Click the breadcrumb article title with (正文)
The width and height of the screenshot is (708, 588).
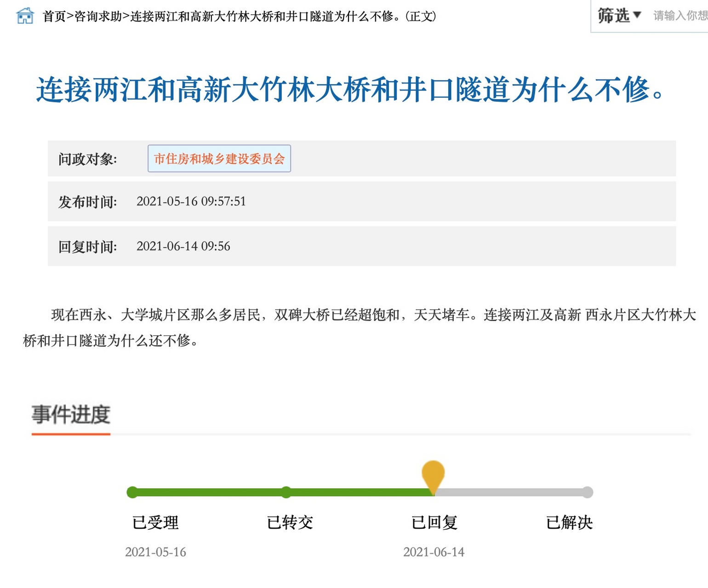point(283,17)
